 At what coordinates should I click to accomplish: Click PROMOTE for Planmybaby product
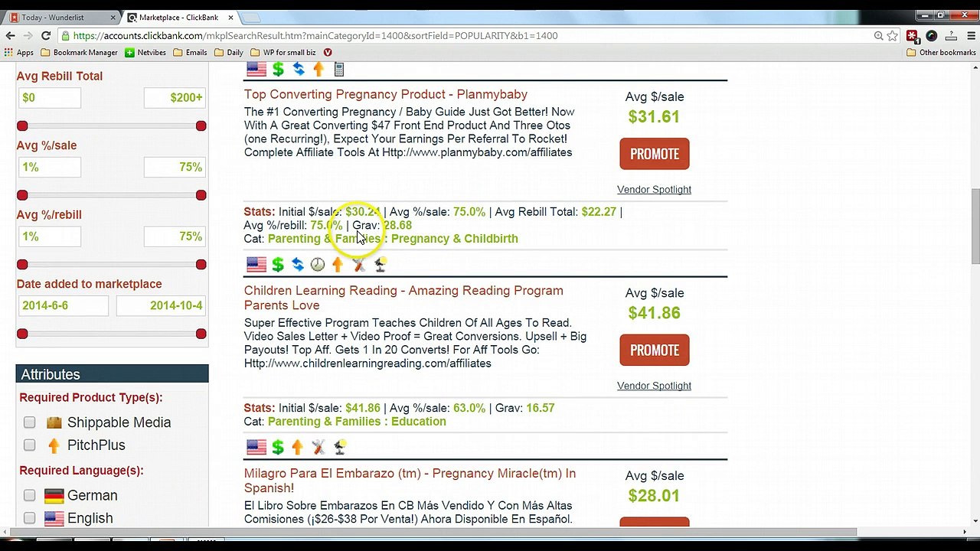click(655, 154)
